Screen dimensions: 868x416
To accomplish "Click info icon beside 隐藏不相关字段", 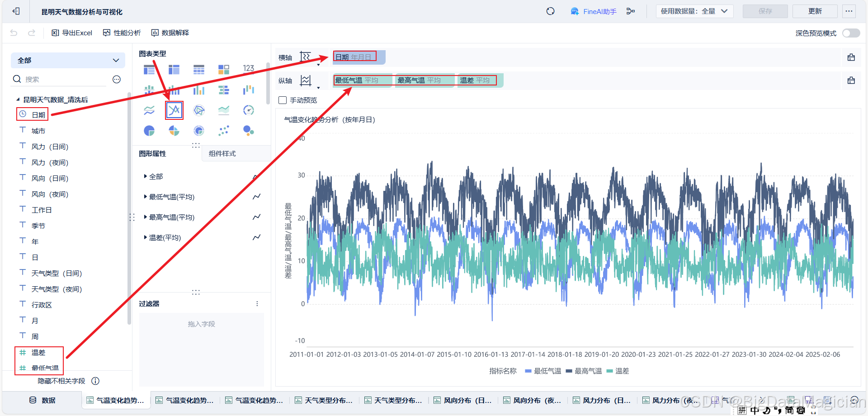I will click(95, 381).
